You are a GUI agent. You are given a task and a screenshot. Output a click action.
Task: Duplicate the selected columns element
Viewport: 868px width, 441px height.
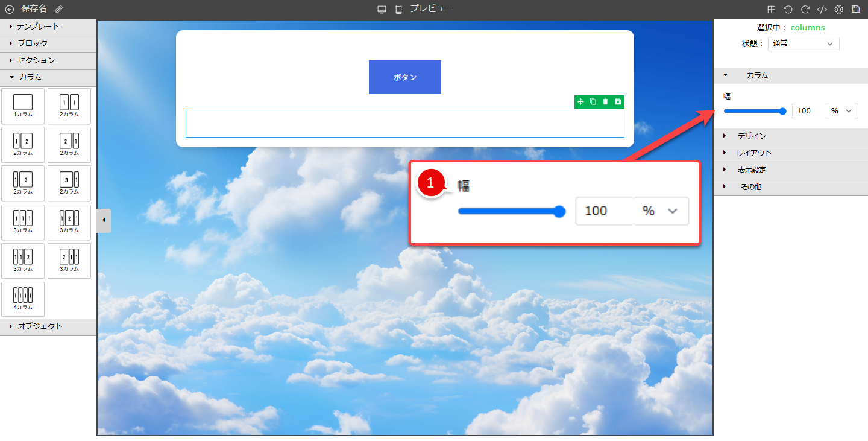point(593,102)
